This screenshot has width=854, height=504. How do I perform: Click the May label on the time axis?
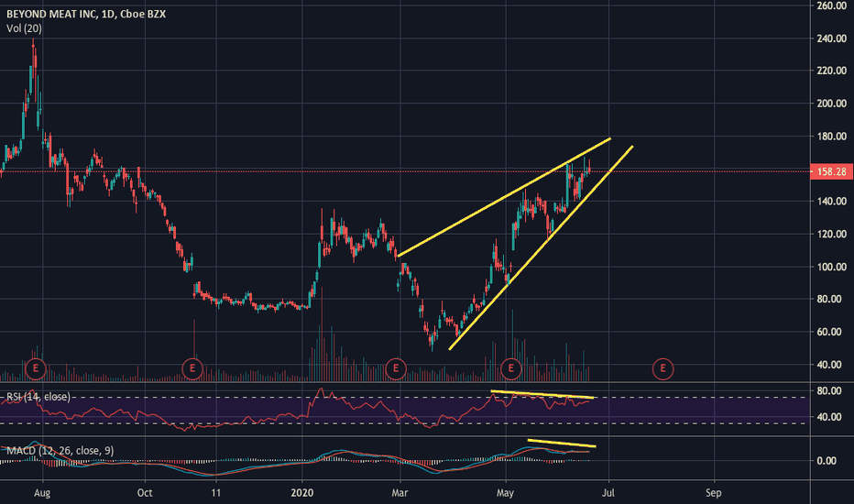(506, 493)
